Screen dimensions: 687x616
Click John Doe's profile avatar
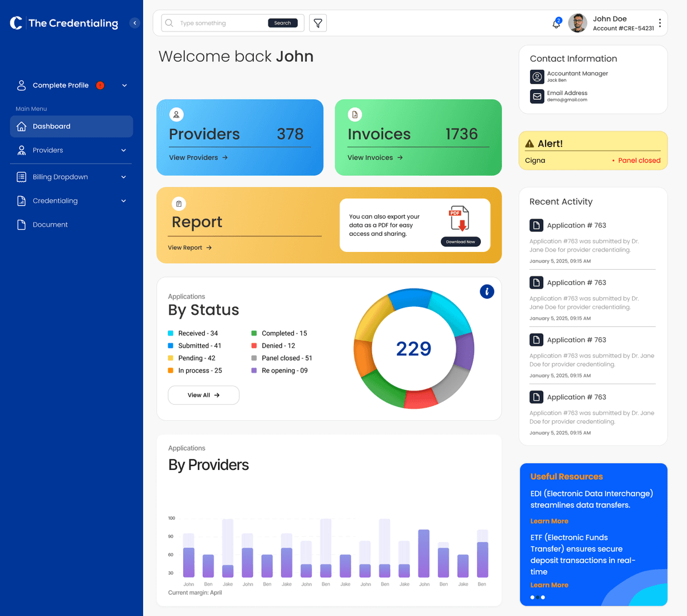click(578, 23)
